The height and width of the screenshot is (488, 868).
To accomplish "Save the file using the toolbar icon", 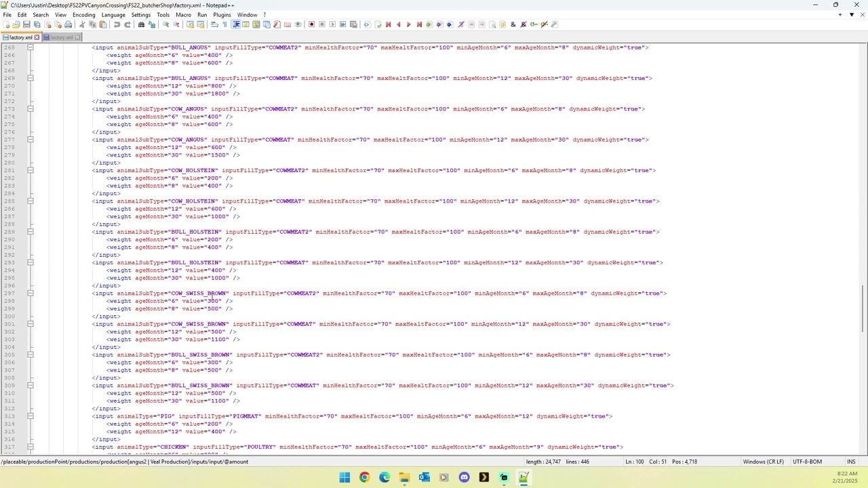I will click(x=26, y=24).
